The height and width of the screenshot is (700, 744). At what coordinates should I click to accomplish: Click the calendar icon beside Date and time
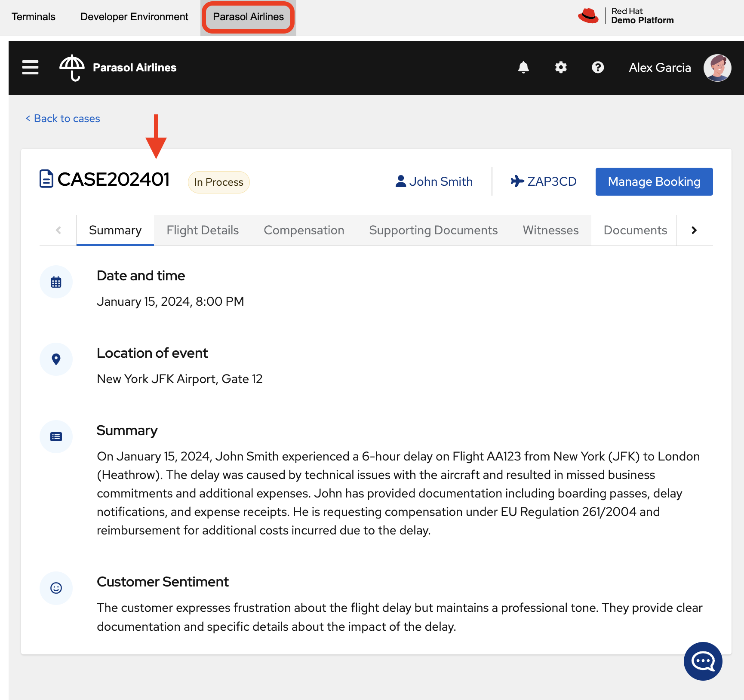pyautogui.click(x=56, y=282)
